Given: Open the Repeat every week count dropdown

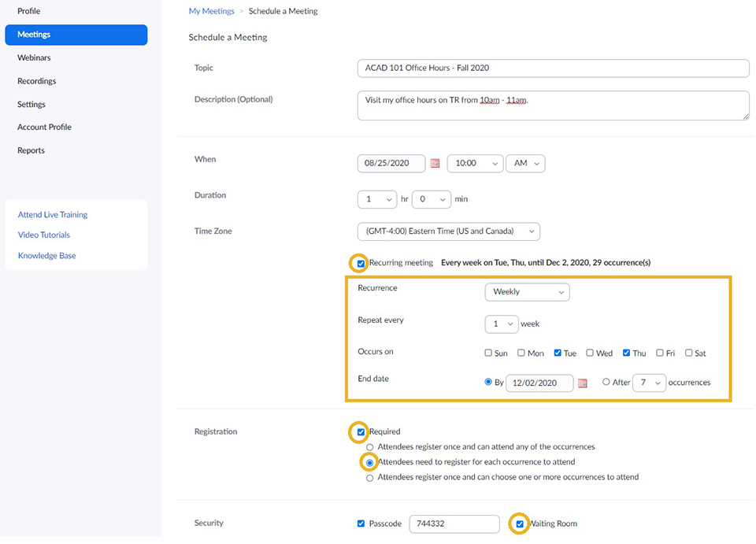Looking at the screenshot, I should (x=502, y=324).
